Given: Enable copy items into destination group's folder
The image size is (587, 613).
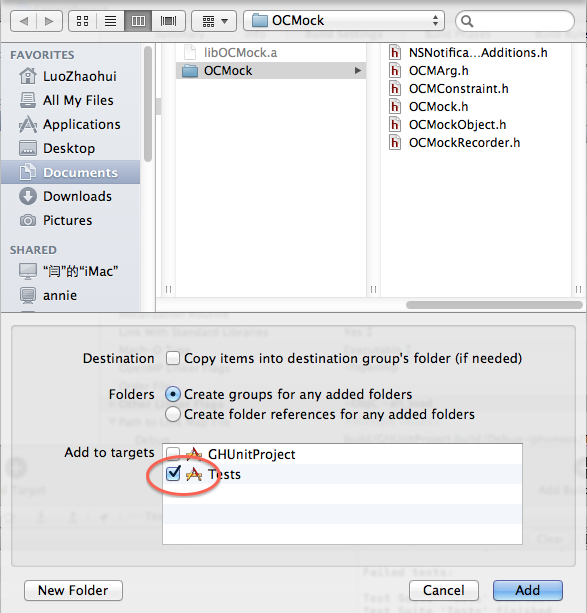Looking at the screenshot, I should coord(172,358).
